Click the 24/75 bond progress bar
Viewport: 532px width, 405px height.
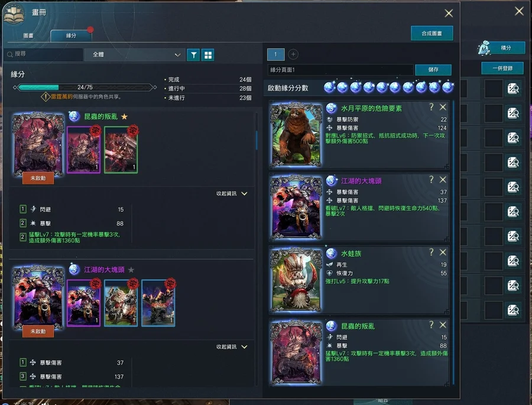(x=85, y=88)
